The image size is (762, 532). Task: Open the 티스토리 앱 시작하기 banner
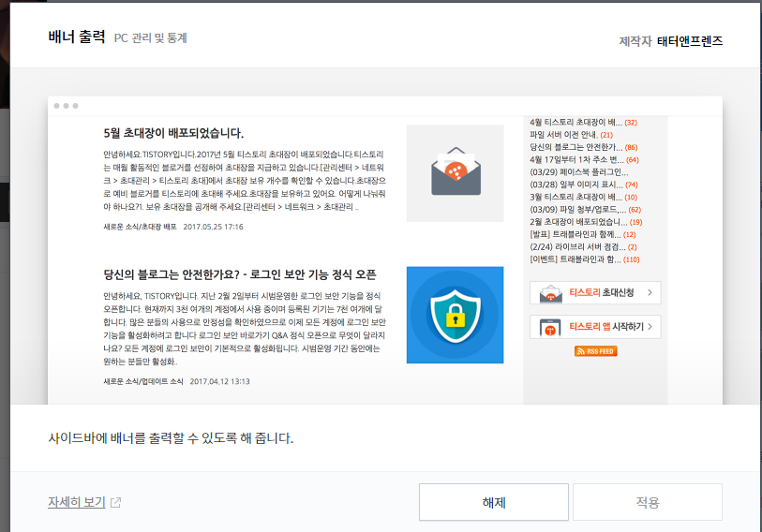coord(595,327)
